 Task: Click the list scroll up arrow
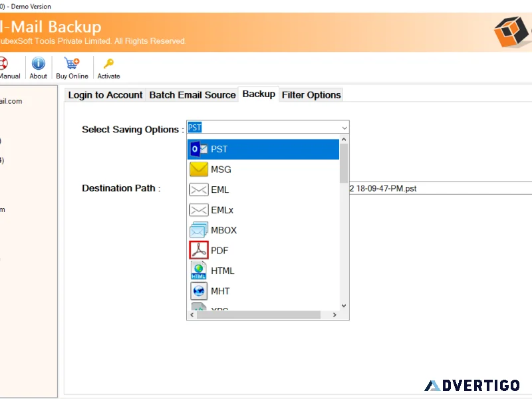(x=344, y=140)
